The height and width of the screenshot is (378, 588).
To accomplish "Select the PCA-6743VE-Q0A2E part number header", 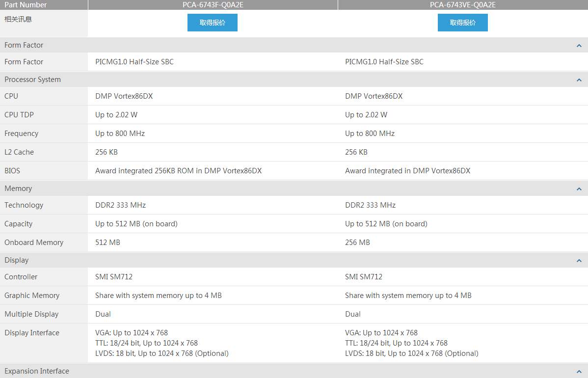I will click(463, 5).
